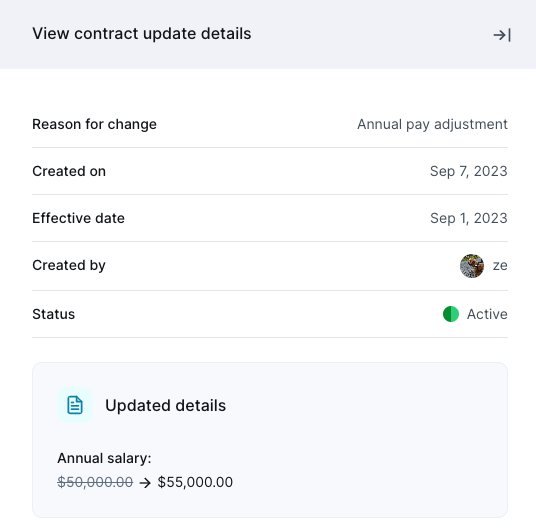
Task: Click the Created on label
Action: [69, 171]
